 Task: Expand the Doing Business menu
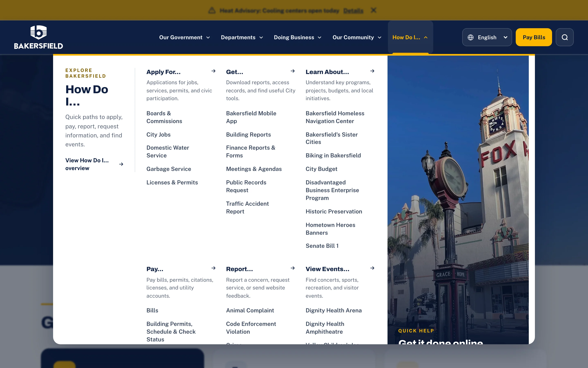click(298, 37)
